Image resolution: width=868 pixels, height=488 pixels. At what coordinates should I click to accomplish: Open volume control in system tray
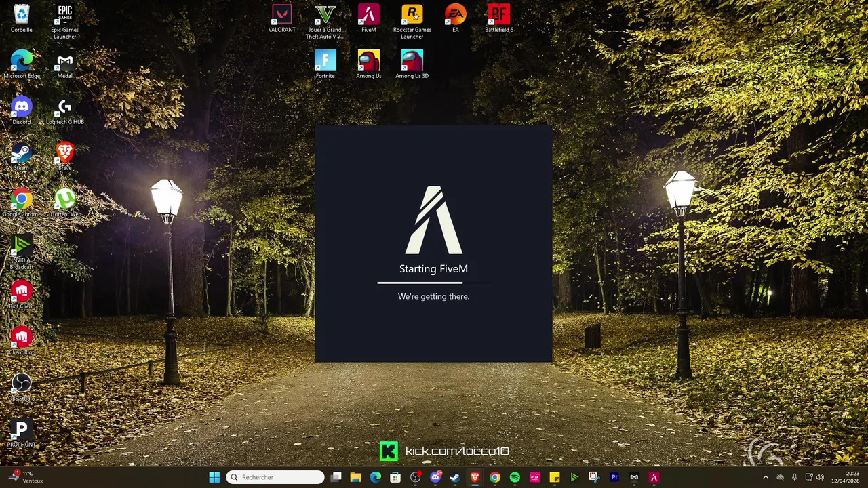coord(821,477)
